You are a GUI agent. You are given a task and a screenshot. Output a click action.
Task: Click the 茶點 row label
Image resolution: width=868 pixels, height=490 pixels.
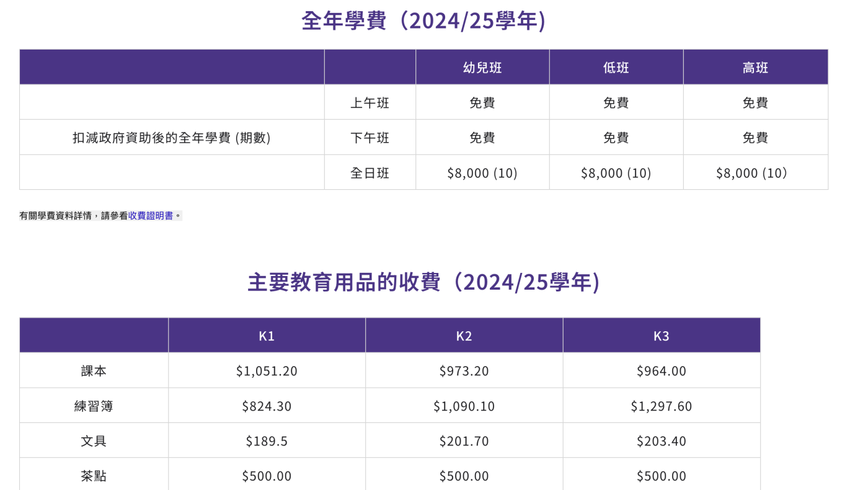point(94,476)
